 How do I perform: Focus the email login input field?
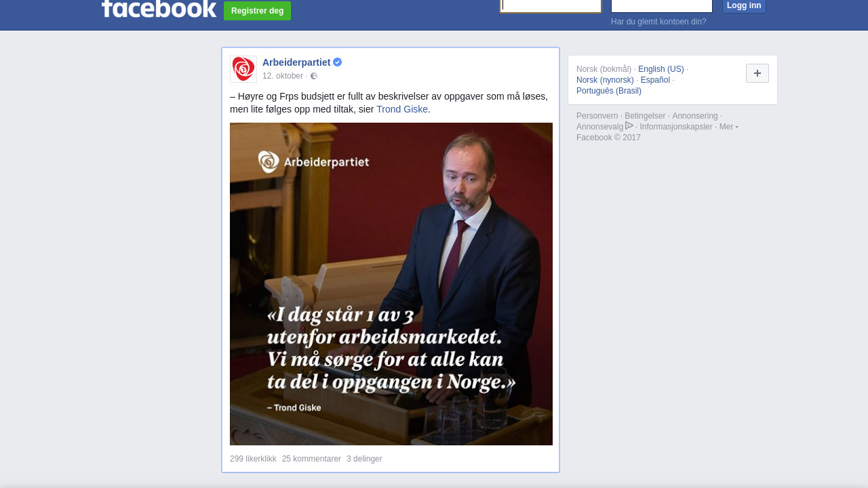[551, 5]
